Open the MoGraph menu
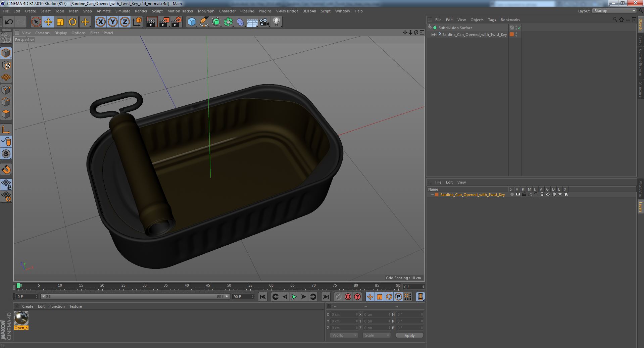The width and height of the screenshot is (644, 348). click(206, 11)
